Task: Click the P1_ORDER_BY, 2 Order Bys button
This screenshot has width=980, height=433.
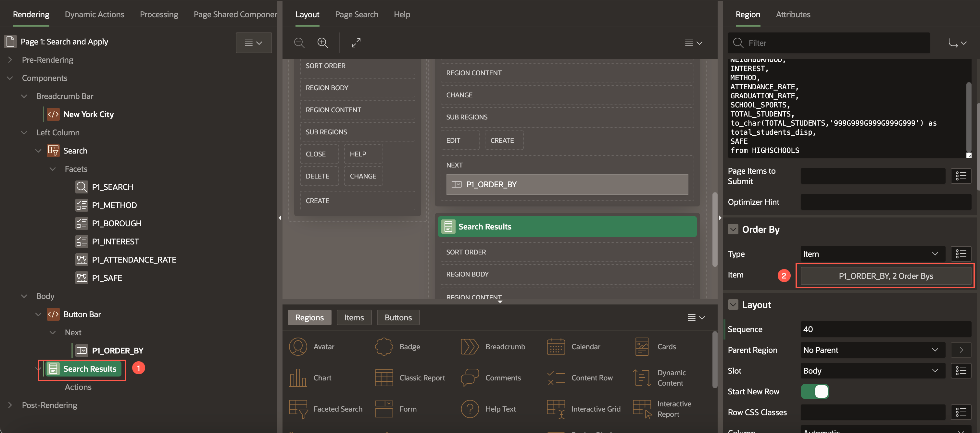Action: (x=886, y=276)
